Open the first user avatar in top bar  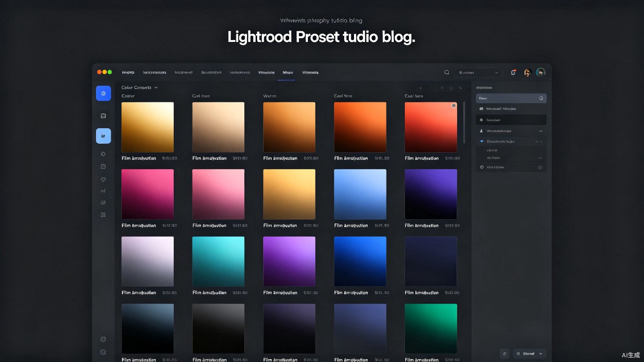point(527,73)
